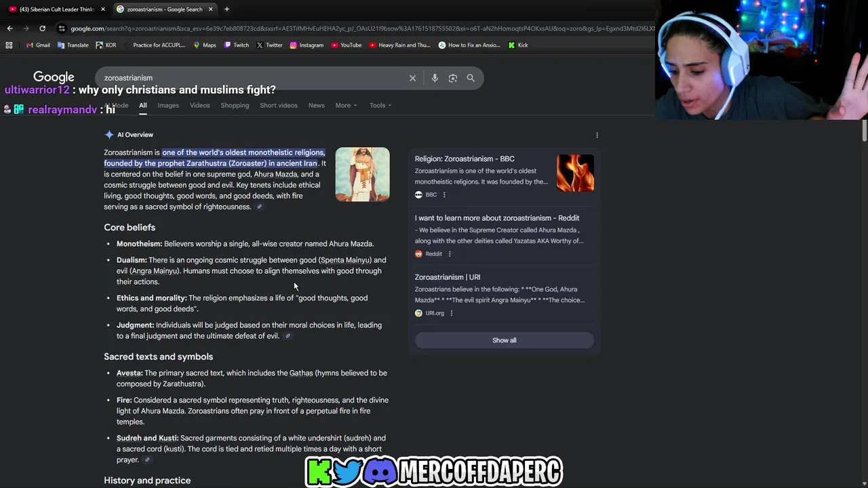Expand the More search filters dropdown
Viewport: 868px width, 488px height.
pos(346,105)
